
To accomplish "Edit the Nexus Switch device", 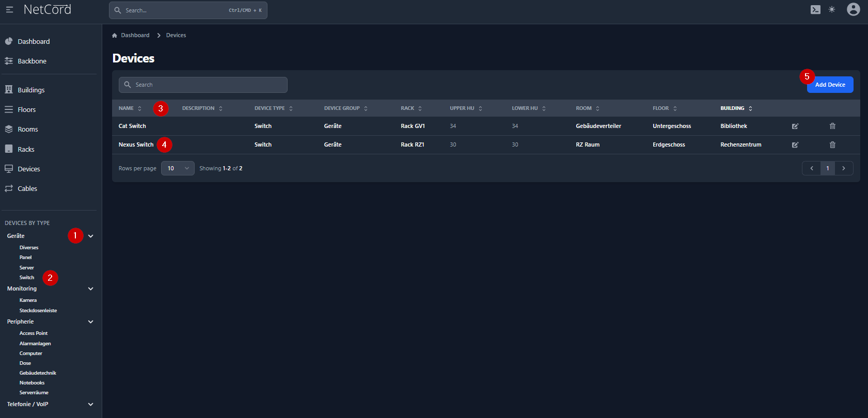I will [x=795, y=145].
